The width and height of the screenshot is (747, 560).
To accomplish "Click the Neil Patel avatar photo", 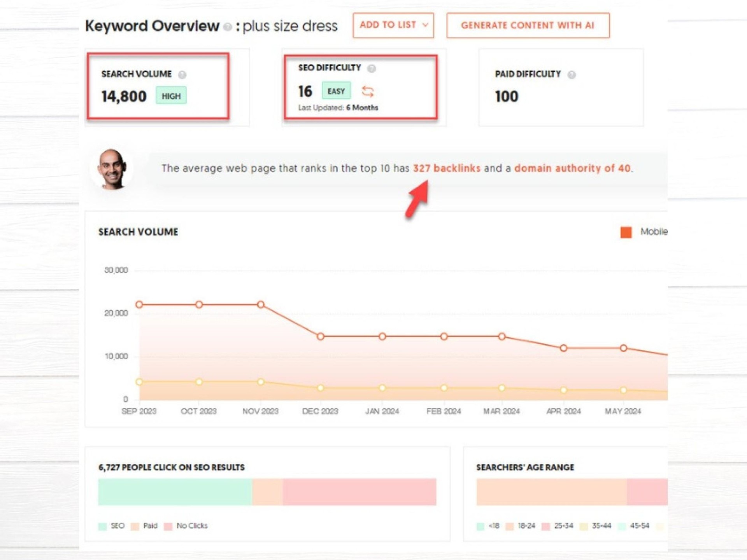I will [112, 169].
